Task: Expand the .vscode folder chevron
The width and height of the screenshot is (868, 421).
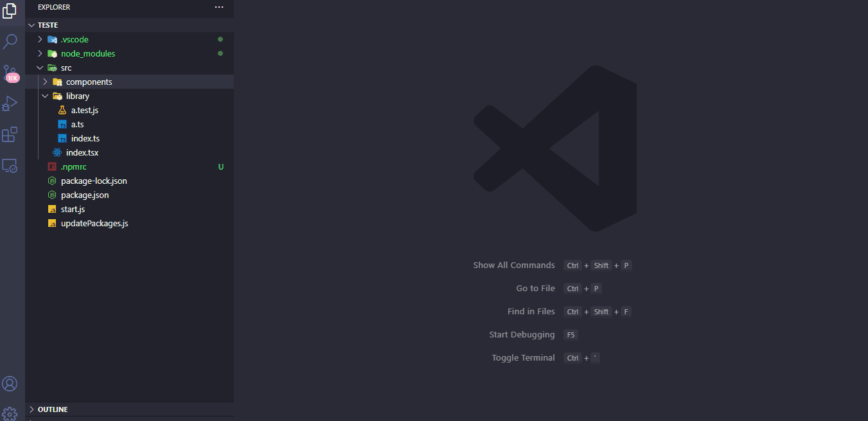Action: [x=40, y=39]
